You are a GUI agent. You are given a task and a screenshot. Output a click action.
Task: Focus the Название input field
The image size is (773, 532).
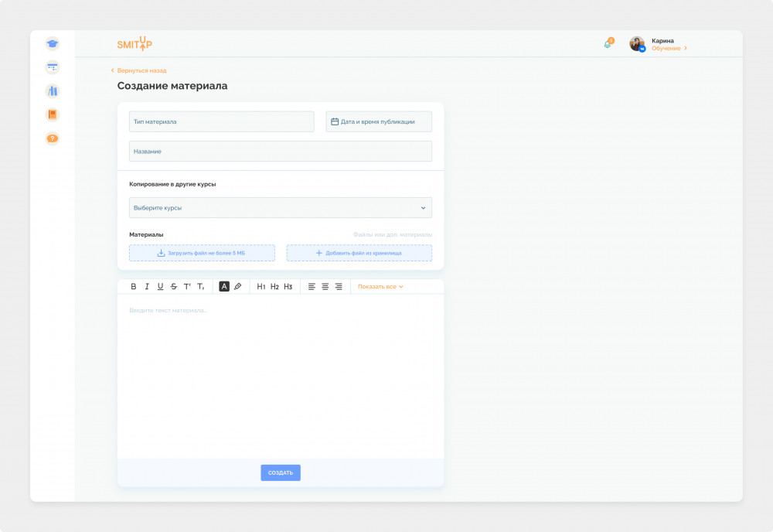[281, 152]
